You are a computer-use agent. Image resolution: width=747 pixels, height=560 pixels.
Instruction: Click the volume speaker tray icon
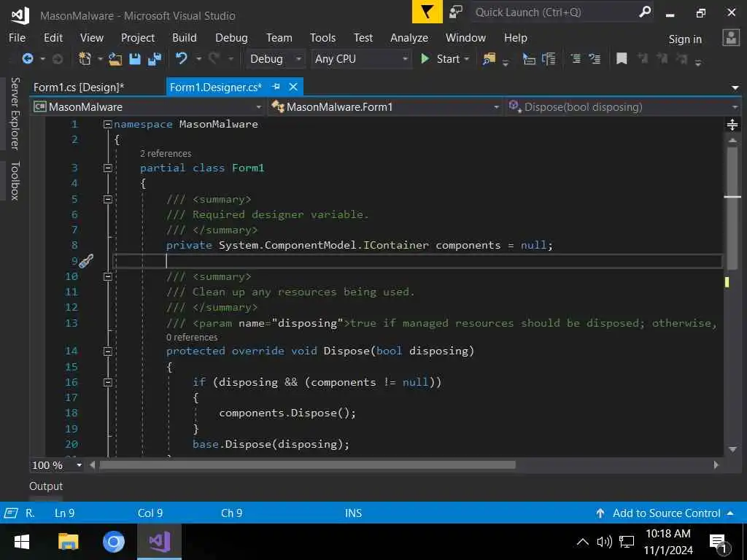tap(604, 542)
